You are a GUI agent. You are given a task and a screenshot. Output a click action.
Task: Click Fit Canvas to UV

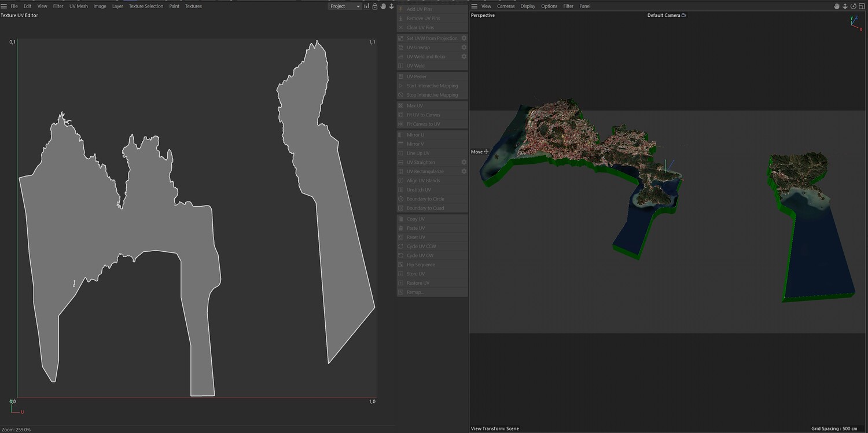coord(432,124)
